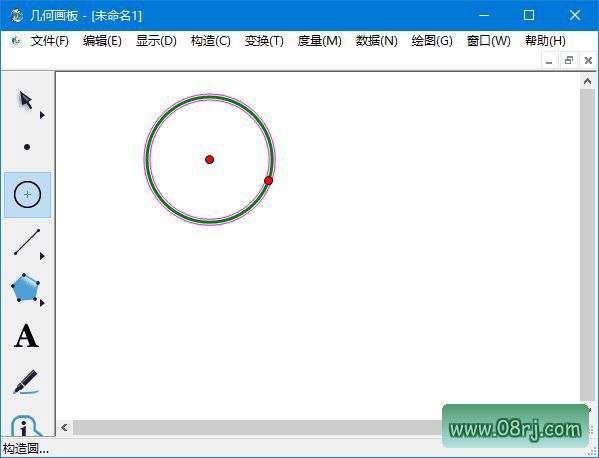Click the 构造圆... status bar text
The width and height of the screenshot is (599, 458).
26,449
